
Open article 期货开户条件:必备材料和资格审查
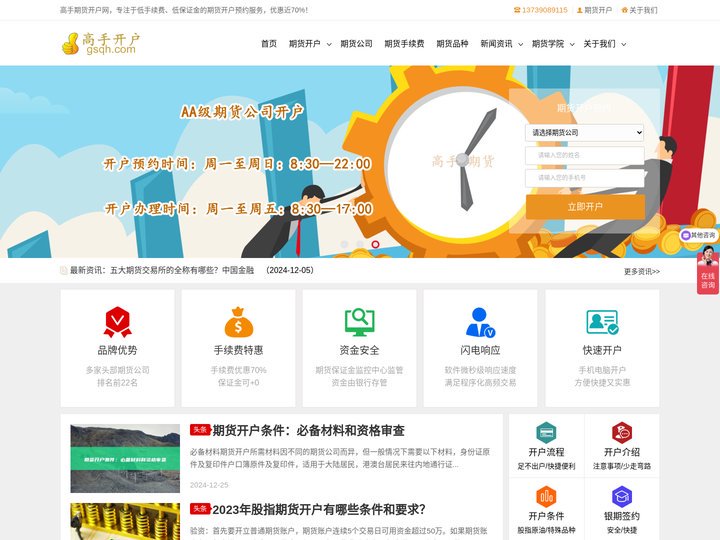(x=308, y=430)
